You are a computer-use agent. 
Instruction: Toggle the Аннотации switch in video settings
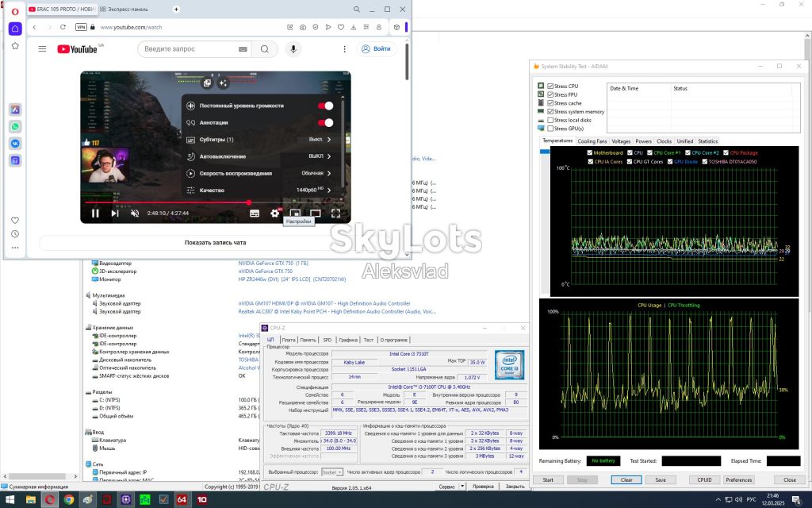pos(326,123)
